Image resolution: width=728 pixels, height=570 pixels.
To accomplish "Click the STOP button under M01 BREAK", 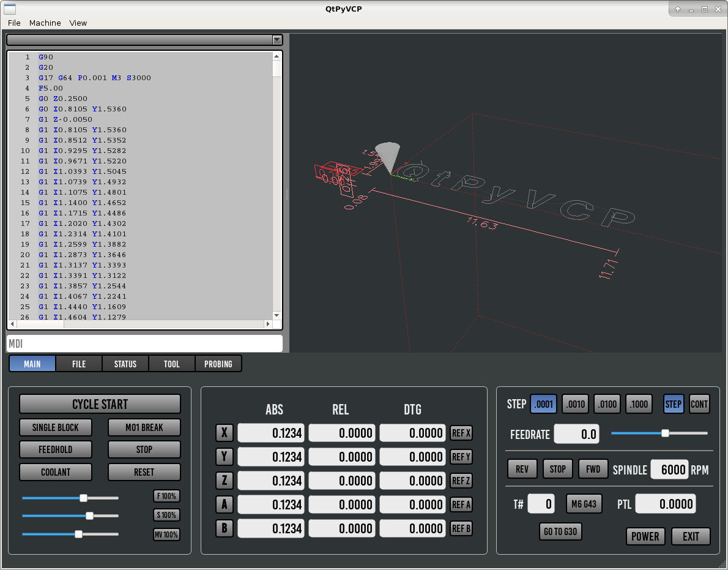I will (144, 449).
